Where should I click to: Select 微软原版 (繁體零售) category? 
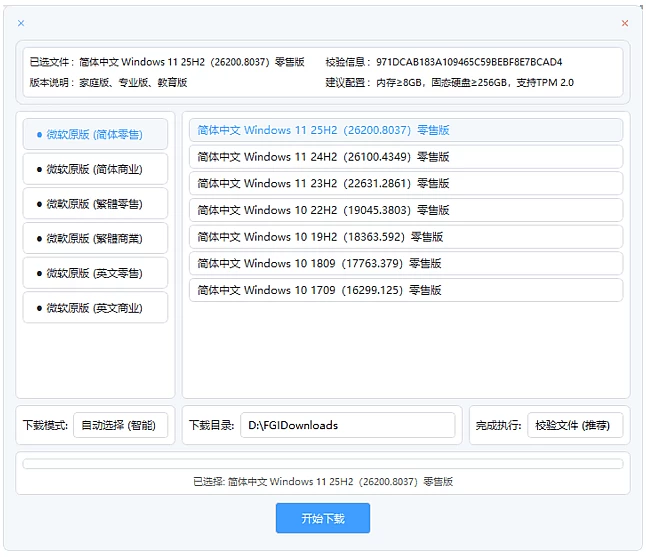tap(95, 204)
